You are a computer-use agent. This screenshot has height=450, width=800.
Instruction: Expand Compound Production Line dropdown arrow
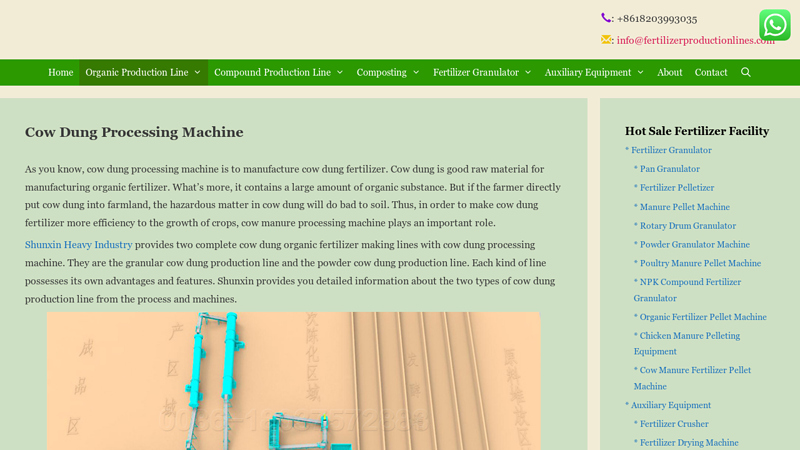point(340,72)
